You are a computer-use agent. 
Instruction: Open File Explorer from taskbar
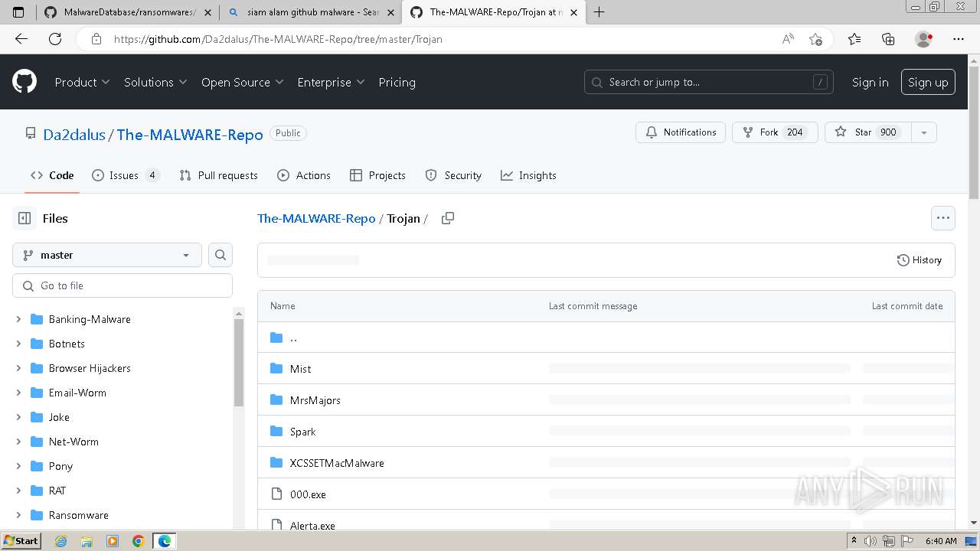click(x=87, y=541)
